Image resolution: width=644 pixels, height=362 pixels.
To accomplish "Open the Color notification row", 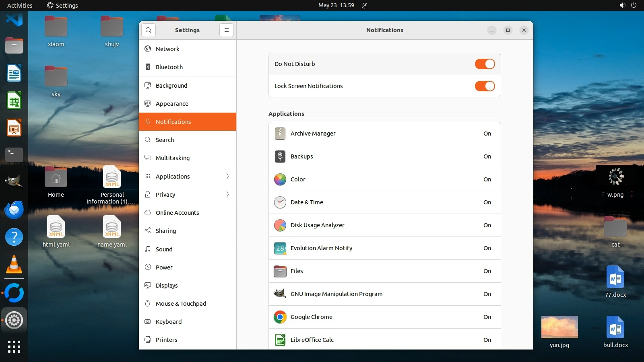I will [x=384, y=179].
